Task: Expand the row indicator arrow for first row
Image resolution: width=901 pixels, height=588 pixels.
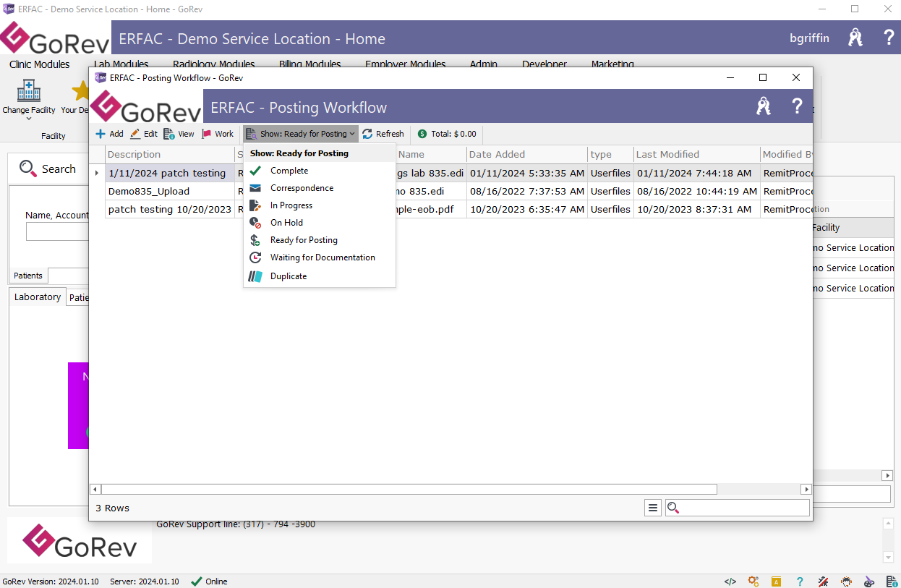Action: 97,173
